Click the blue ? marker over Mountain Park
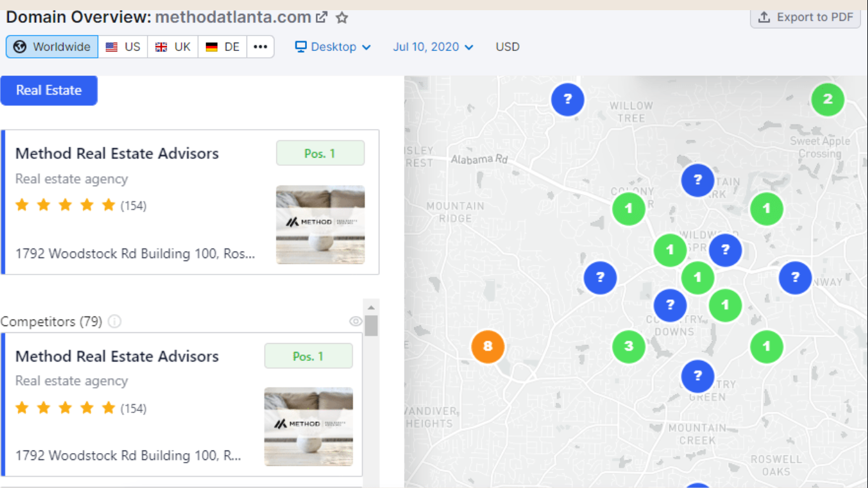 [x=698, y=180]
